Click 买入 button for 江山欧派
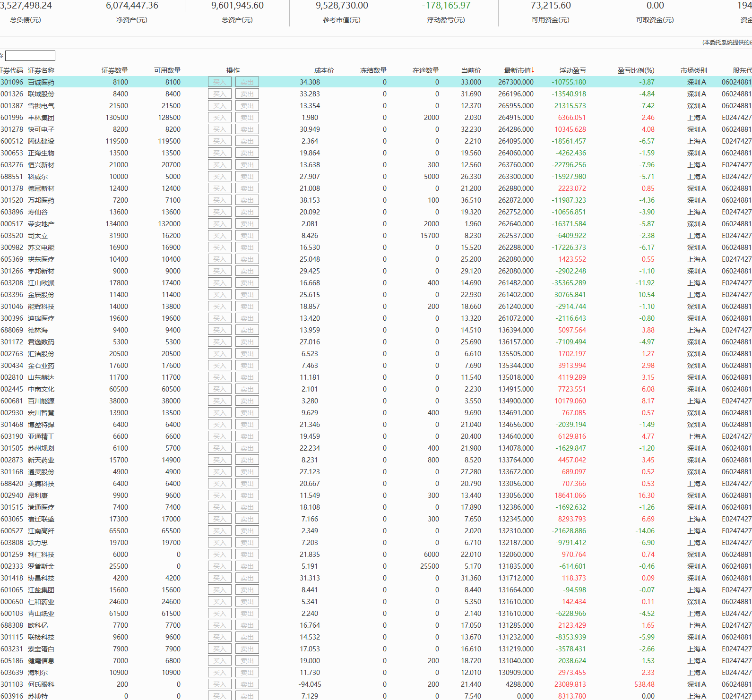The width and height of the screenshot is (752, 700). tap(220, 283)
